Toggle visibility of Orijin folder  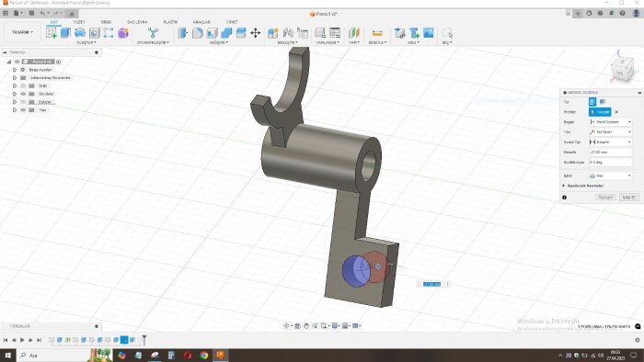(x=23, y=85)
